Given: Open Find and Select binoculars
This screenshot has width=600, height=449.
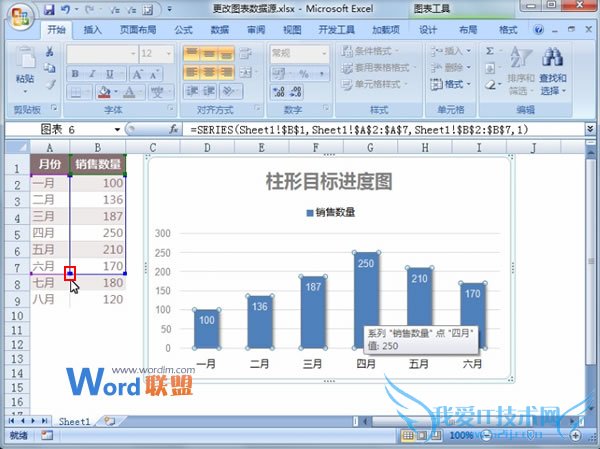Looking at the screenshot, I should (553, 70).
